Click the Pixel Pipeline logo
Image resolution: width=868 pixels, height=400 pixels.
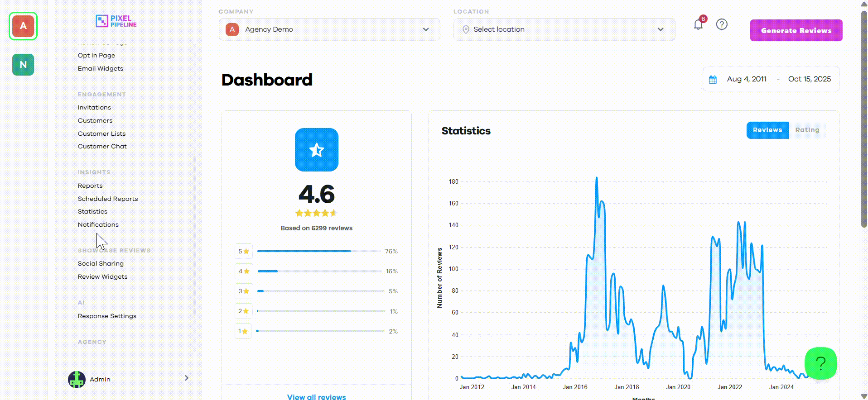pos(116,21)
